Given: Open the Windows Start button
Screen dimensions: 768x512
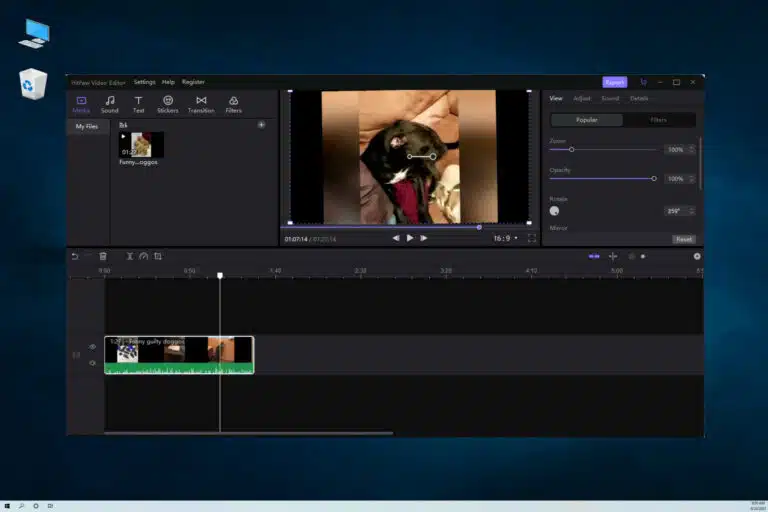Looking at the screenshot, I should (x=7, y=506).
